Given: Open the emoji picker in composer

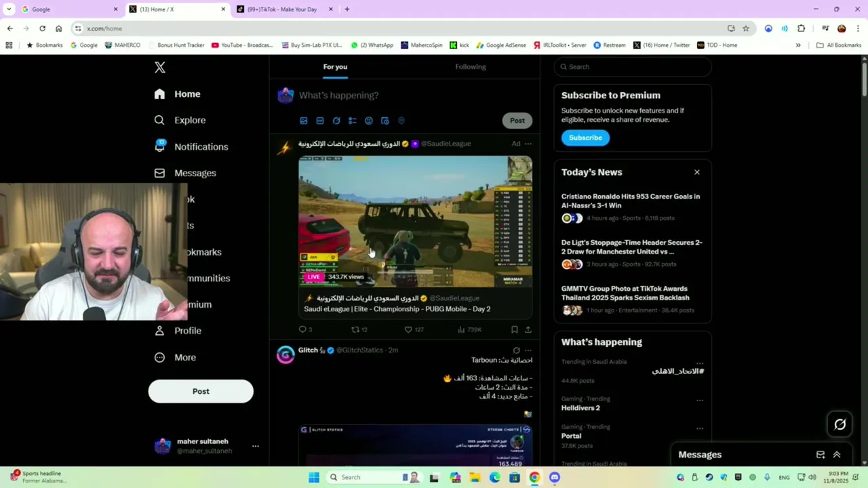Looking at the screenshot, I should tap(369, 121).
